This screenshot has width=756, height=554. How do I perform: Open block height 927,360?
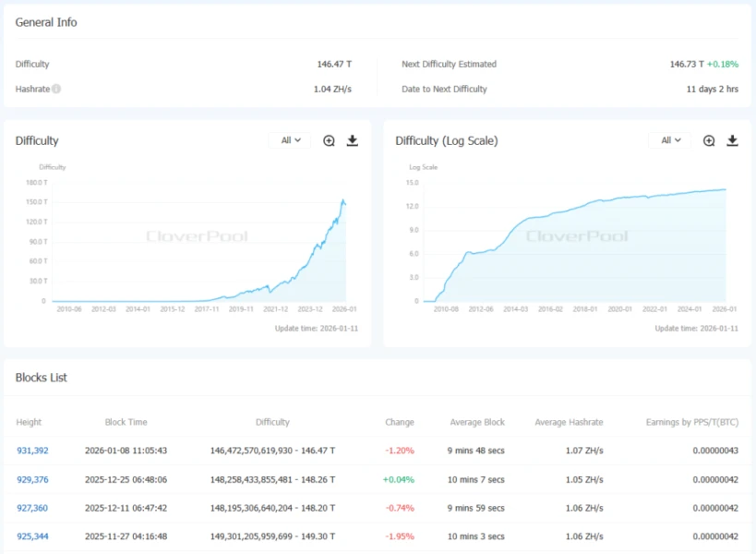click(32, 508)
